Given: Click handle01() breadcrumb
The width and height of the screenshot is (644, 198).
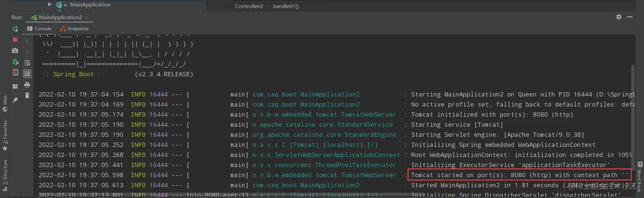Looking at the screenshot, I should click(x=286, y=6).
